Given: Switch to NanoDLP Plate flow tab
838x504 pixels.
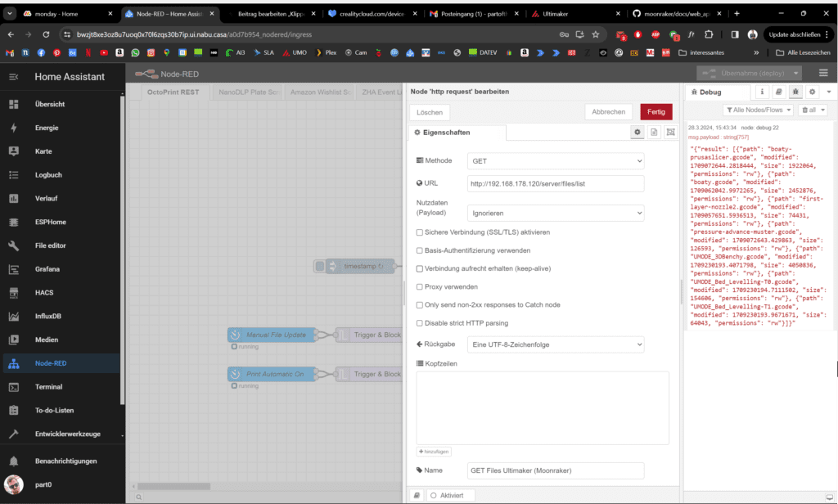Looking at the screenshot, I should [x=249, y=92].
